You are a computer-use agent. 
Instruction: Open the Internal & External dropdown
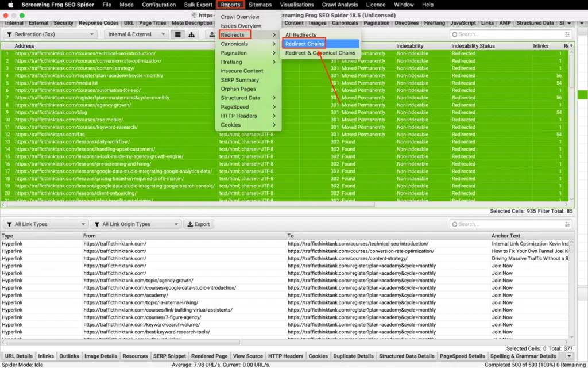(x=136, y=34)
